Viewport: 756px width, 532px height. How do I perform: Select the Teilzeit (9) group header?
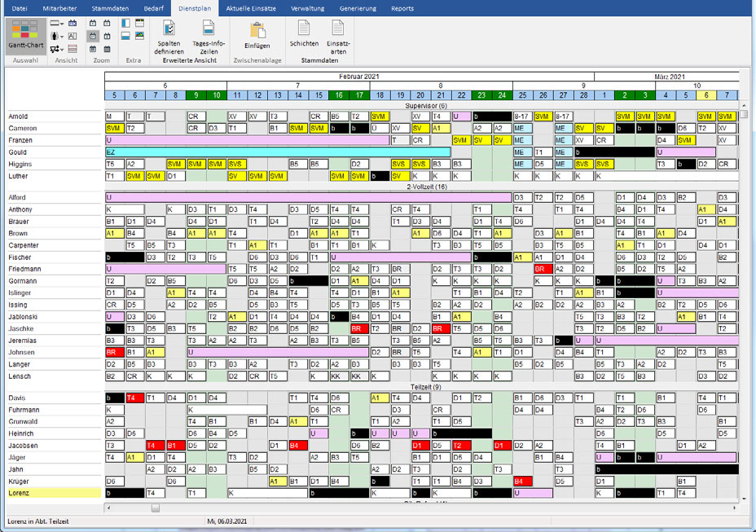pos(426,387)
